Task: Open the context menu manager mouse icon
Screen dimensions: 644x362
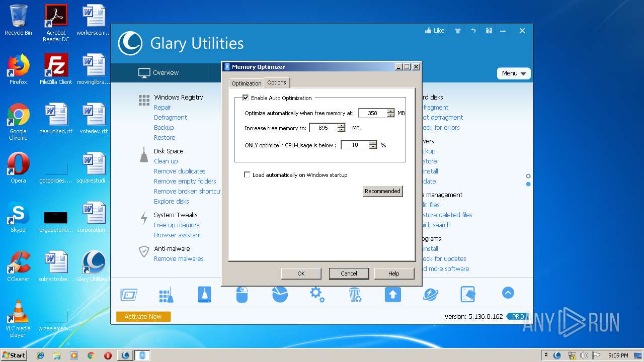Action: click(242, 294)
